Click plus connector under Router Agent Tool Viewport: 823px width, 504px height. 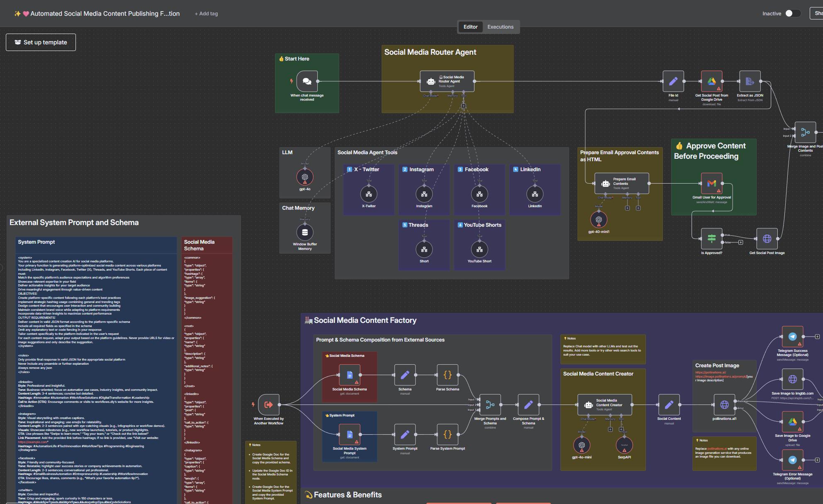(x=464, y=106)
